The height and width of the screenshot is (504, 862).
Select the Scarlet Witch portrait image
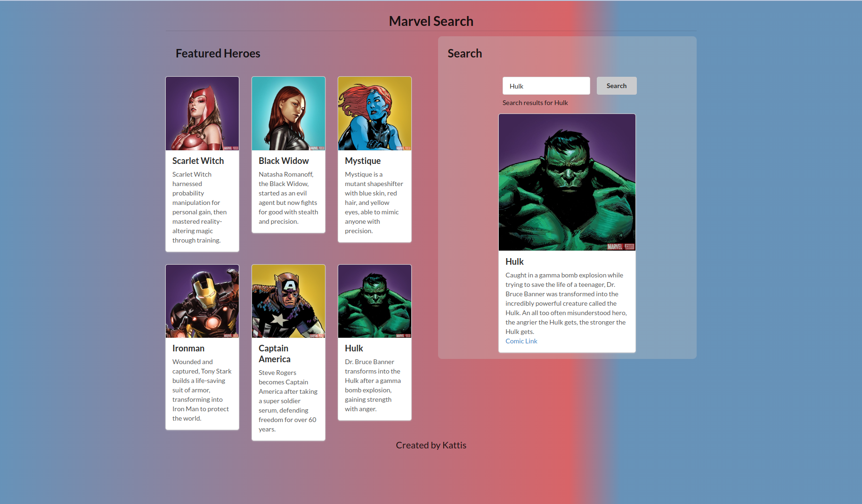202,114
